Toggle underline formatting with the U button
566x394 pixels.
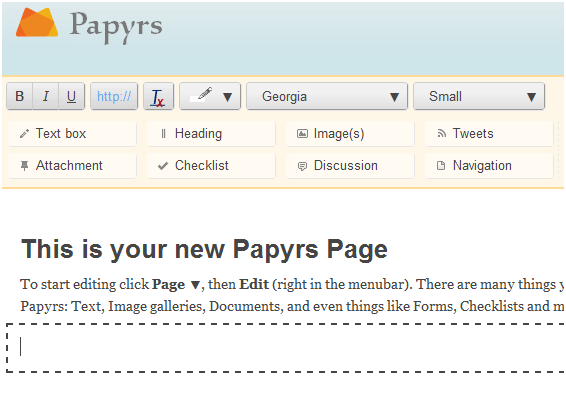(71, 96)
